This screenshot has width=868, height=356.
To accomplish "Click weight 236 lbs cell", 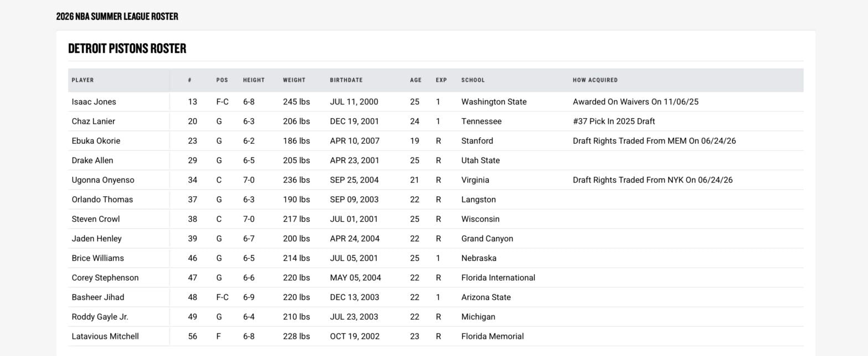I will pyautogui.click(x=296, y=180).
